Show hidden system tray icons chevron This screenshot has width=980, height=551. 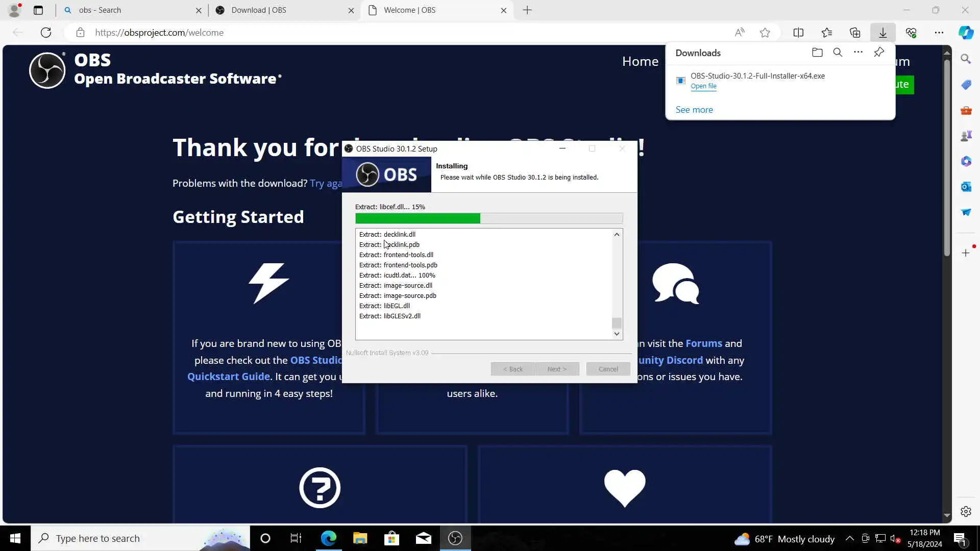click(x=849, y=538)
